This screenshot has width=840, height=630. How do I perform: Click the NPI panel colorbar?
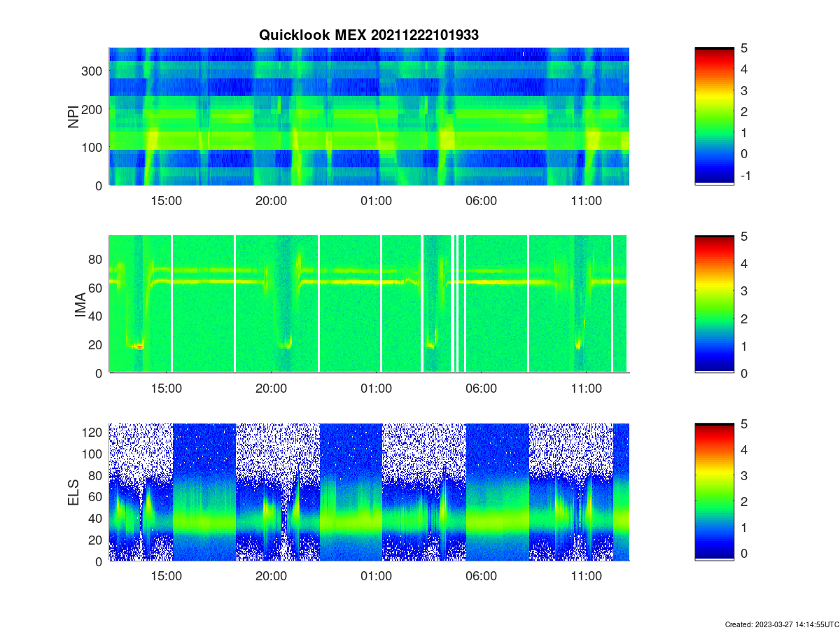(x=714, y=116)
